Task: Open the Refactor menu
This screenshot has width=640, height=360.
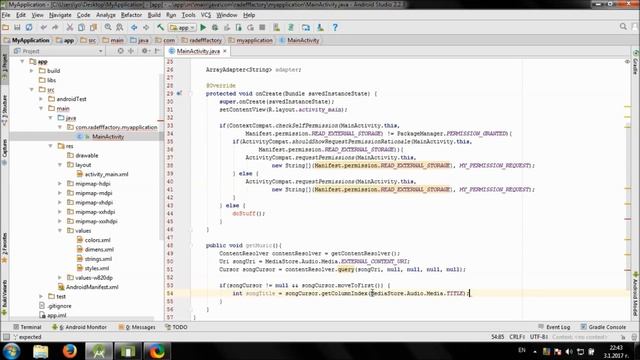Action: coord(131,15)
